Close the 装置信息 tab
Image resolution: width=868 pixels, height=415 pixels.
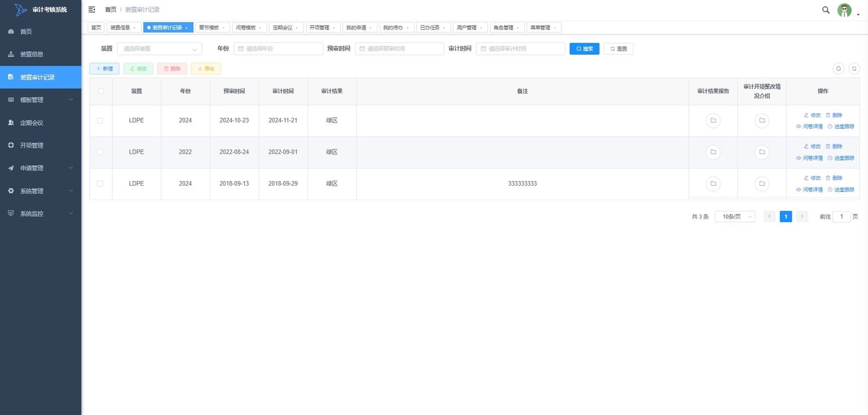coord(134,28)
